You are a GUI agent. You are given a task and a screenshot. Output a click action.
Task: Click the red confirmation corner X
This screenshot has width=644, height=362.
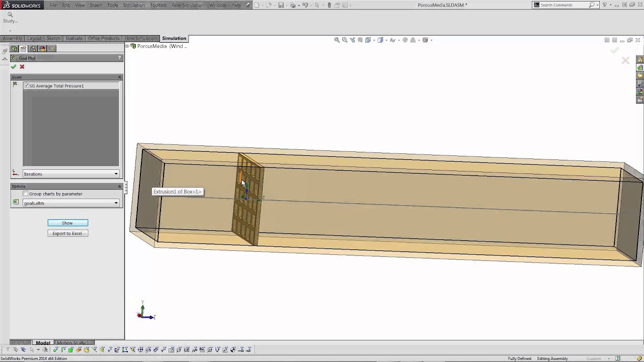(625, 60)
